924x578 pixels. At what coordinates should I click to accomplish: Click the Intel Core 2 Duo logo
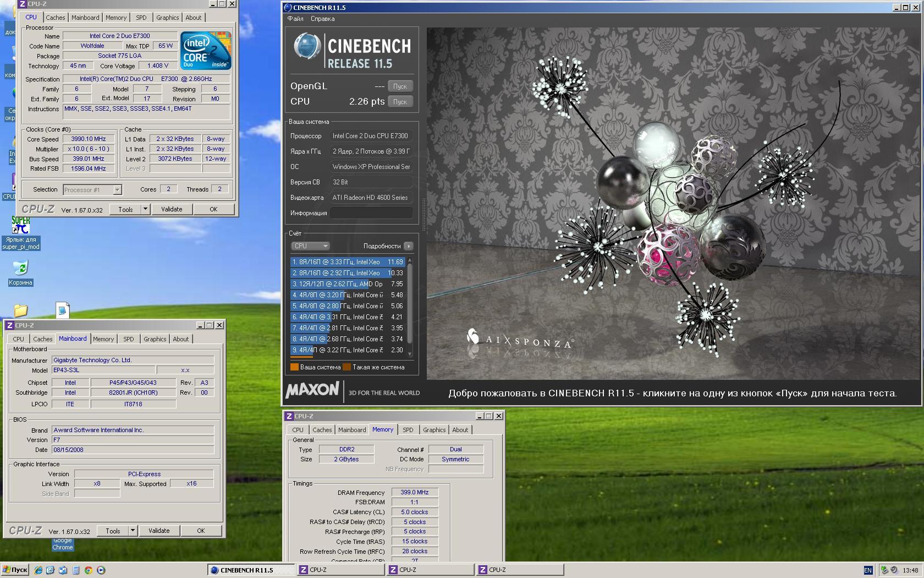click(x=206, y=51)
